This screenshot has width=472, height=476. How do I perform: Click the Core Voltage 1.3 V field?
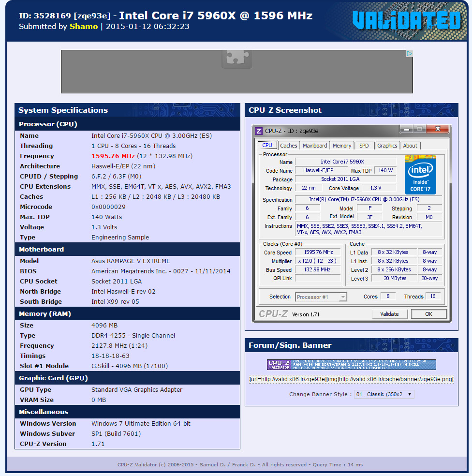pyautogui.click(x=379, y=188)
